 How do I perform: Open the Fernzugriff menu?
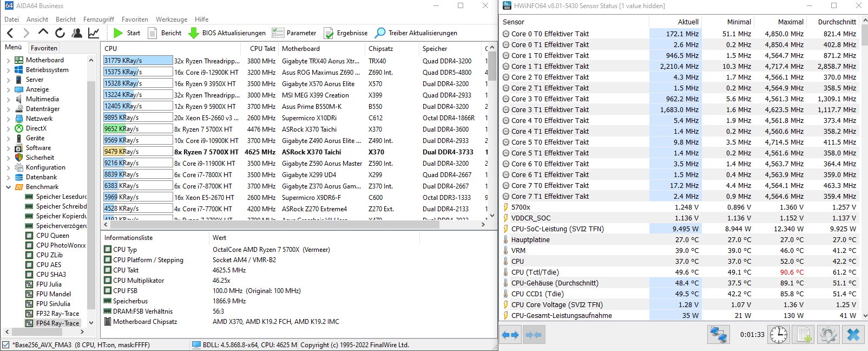98,19
